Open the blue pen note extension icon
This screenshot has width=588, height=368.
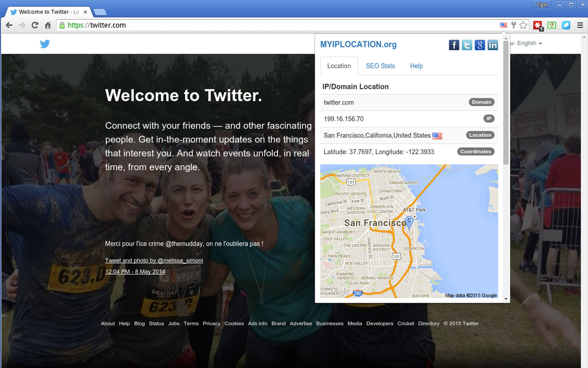566,25
